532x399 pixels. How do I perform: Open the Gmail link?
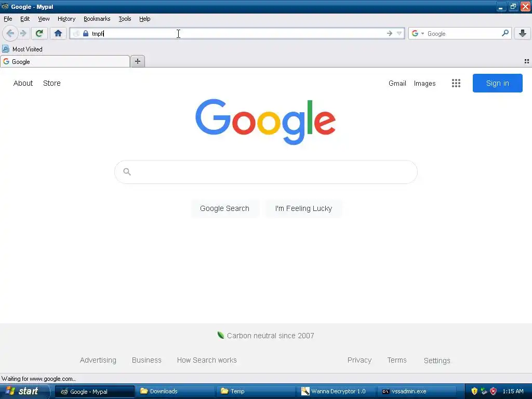click(397, 83)
